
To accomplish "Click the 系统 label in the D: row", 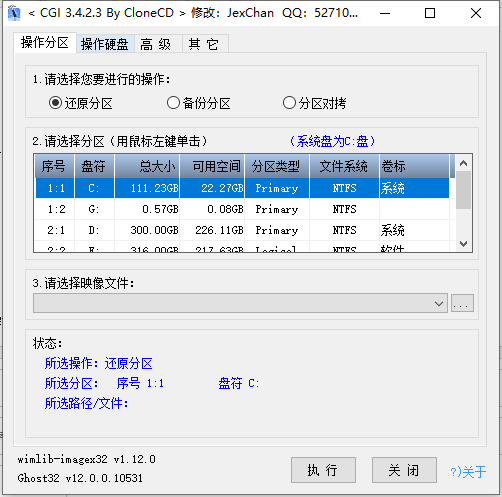I will (x=393, y=230).
